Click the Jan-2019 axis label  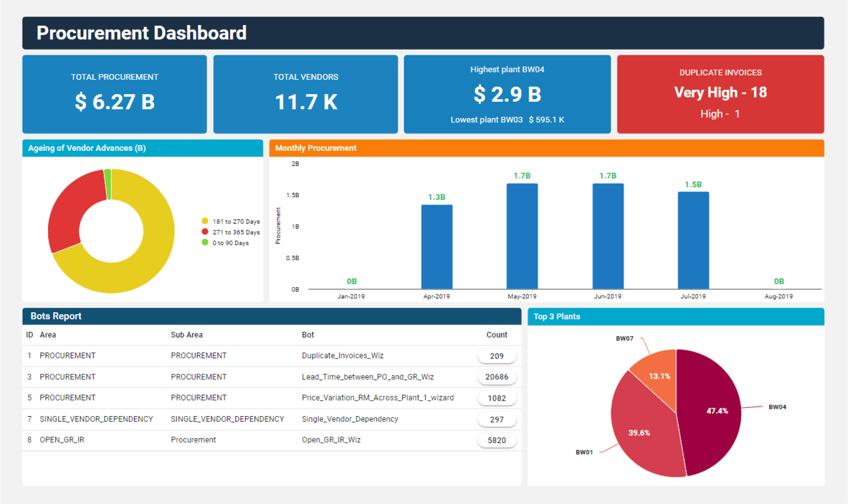pos(351,296)
